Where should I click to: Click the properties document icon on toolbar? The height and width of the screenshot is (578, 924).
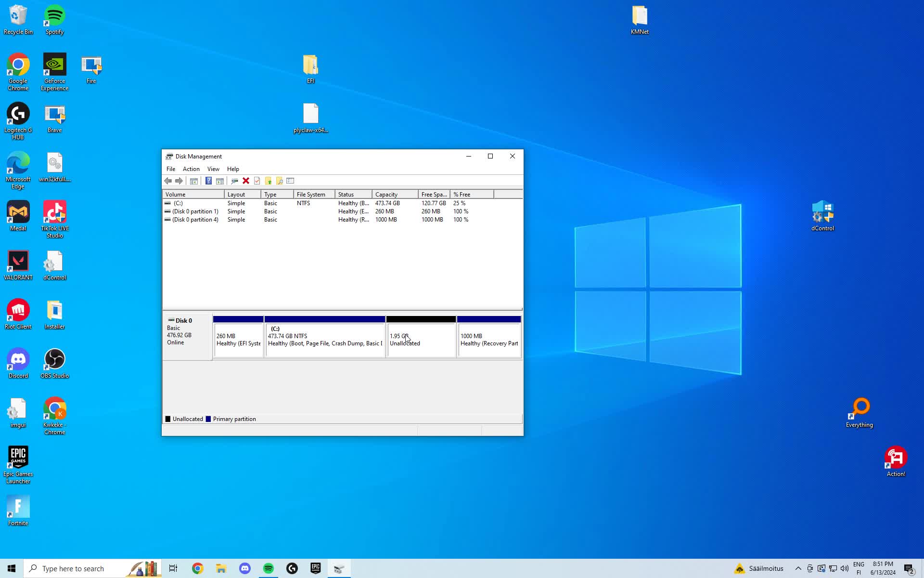[x=257, y=181]
